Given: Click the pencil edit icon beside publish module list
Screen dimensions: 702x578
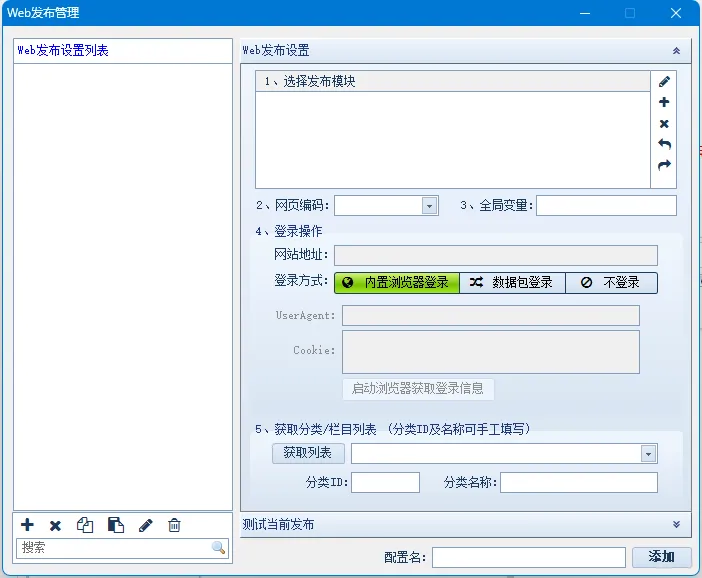Looking at the screenshot, I should pos(664,81).
